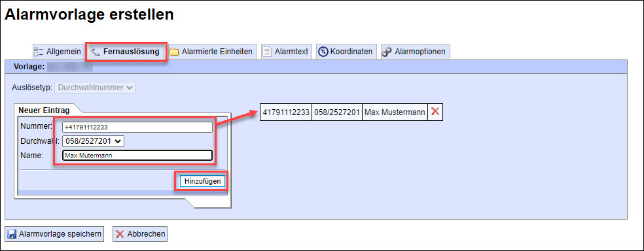Switch to the Alarmtext tab
This screenshot has height=251, width=644.
(x=287, y=52)
